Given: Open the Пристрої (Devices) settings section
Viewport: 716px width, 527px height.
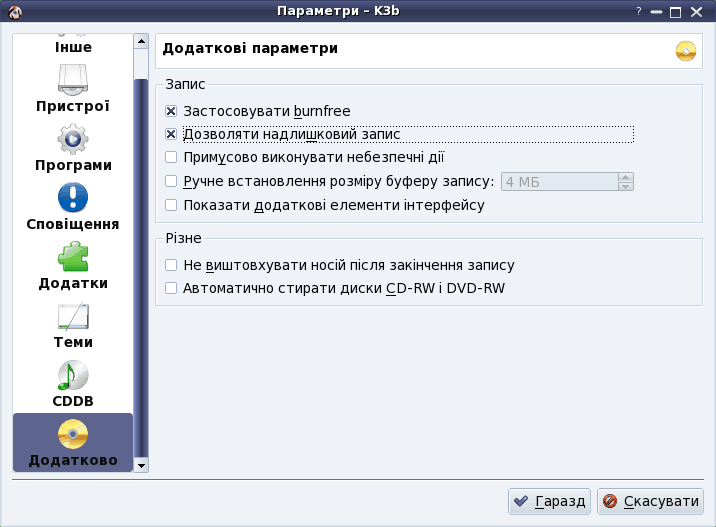Looking at the screenshot, I should click(72, 88).
